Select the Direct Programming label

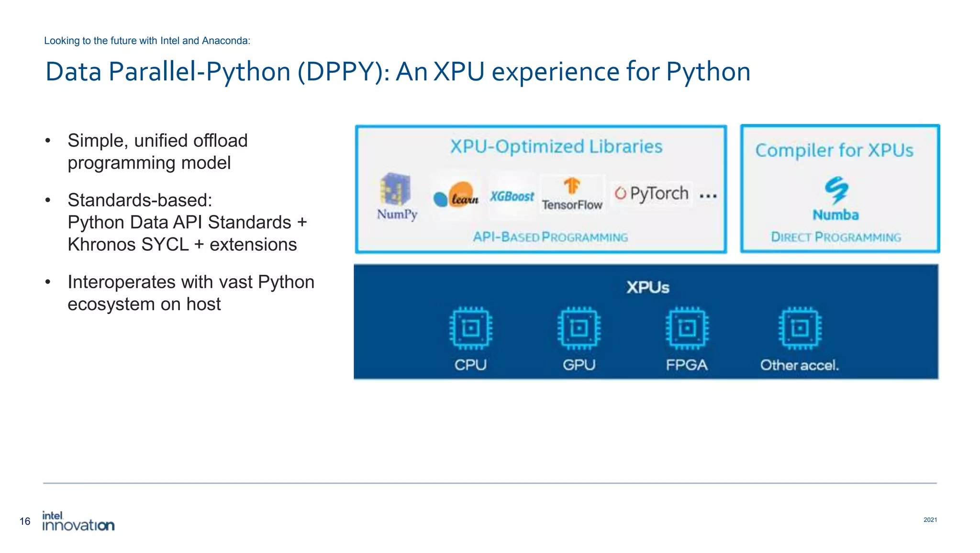pos(835,237)
